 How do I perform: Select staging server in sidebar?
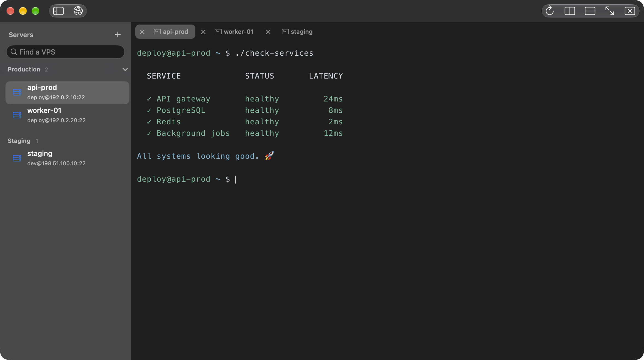67,158
